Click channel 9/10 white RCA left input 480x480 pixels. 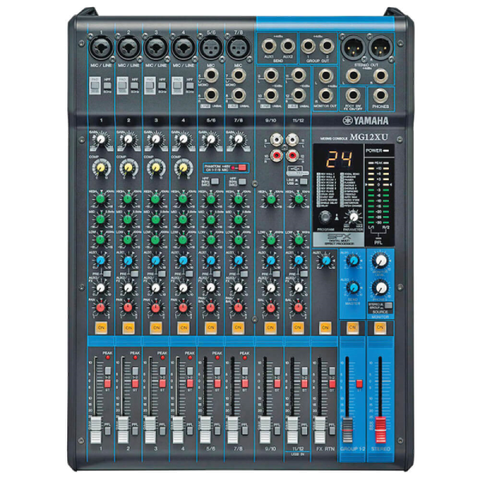pos(276,139)
